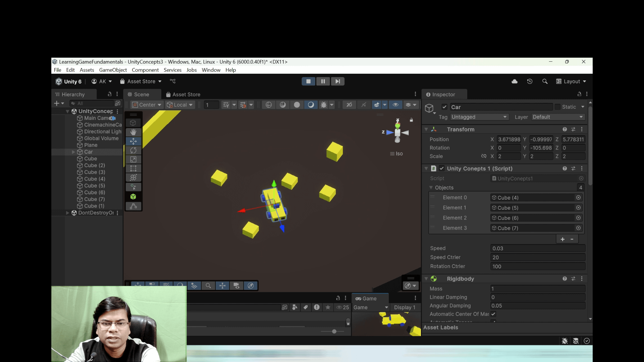
Task: Click the Search magnifier in top toolbar
Action: pos(545,81)
